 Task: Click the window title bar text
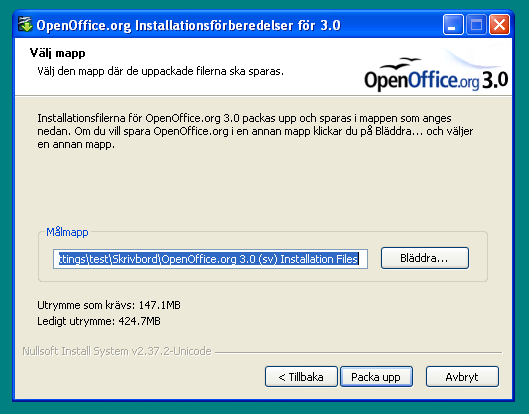[189, 25]
